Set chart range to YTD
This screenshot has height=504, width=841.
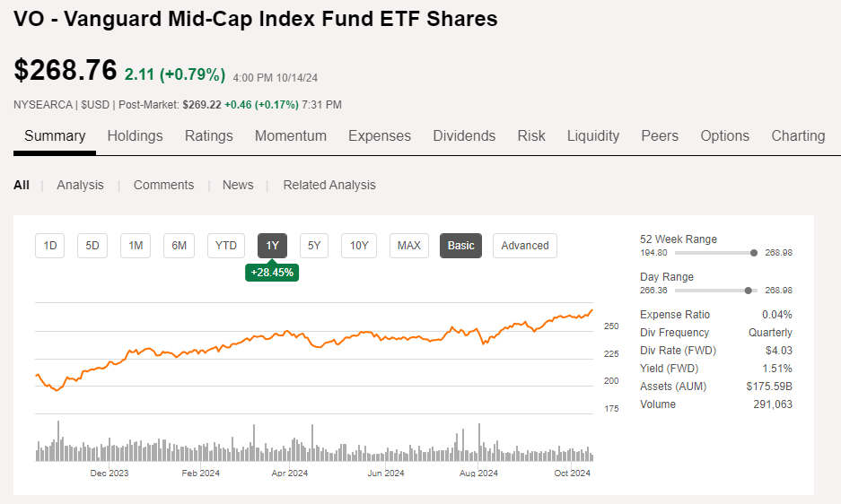[226, 246]
